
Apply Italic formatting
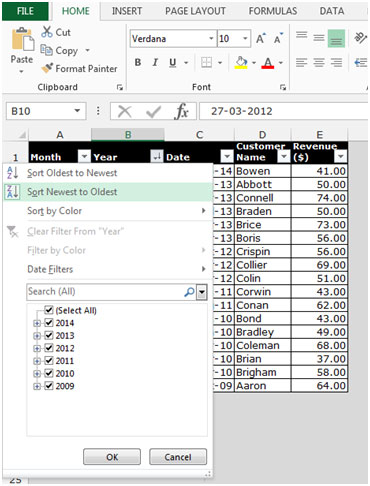[x=155, y=62]
